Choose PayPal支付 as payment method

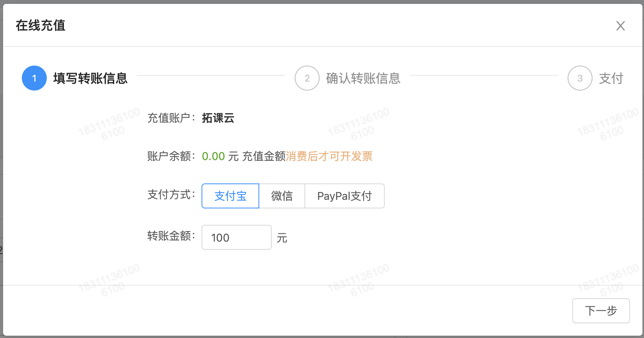coord(345,196)
